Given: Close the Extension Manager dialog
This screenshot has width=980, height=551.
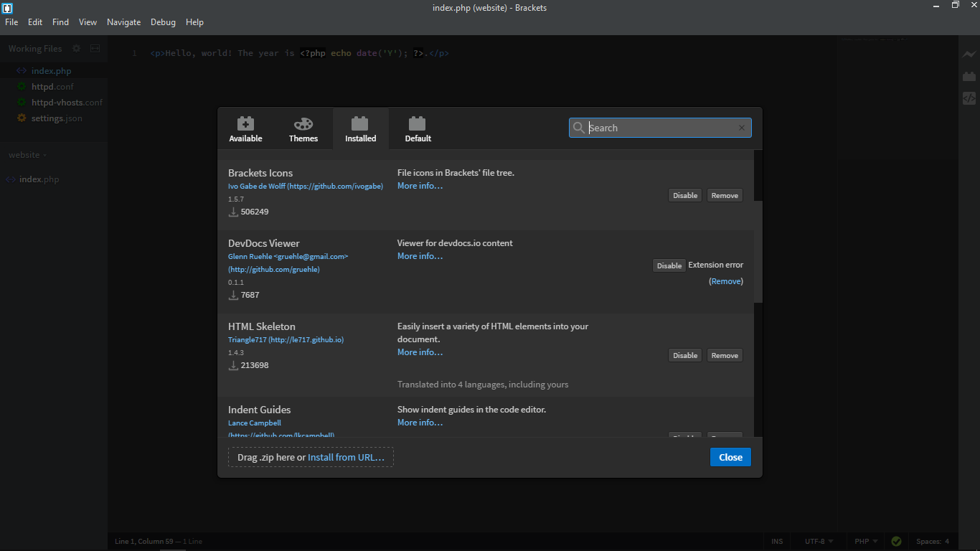Looking at the screenshot, I should (x=730, y=457).
